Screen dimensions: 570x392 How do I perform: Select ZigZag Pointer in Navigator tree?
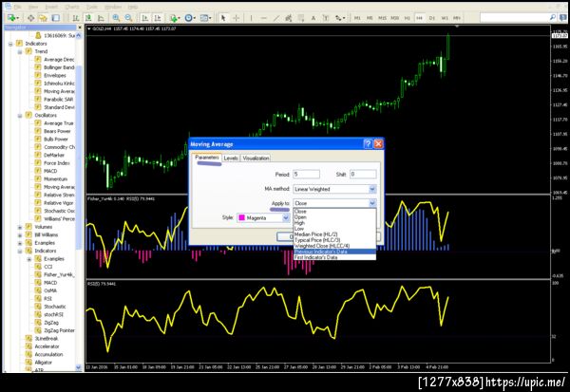59,330
